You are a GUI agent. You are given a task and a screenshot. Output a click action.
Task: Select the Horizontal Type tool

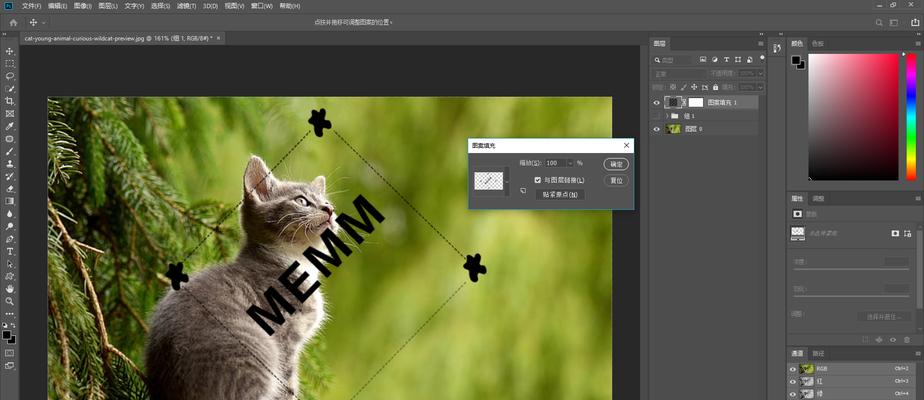(9, 252)
